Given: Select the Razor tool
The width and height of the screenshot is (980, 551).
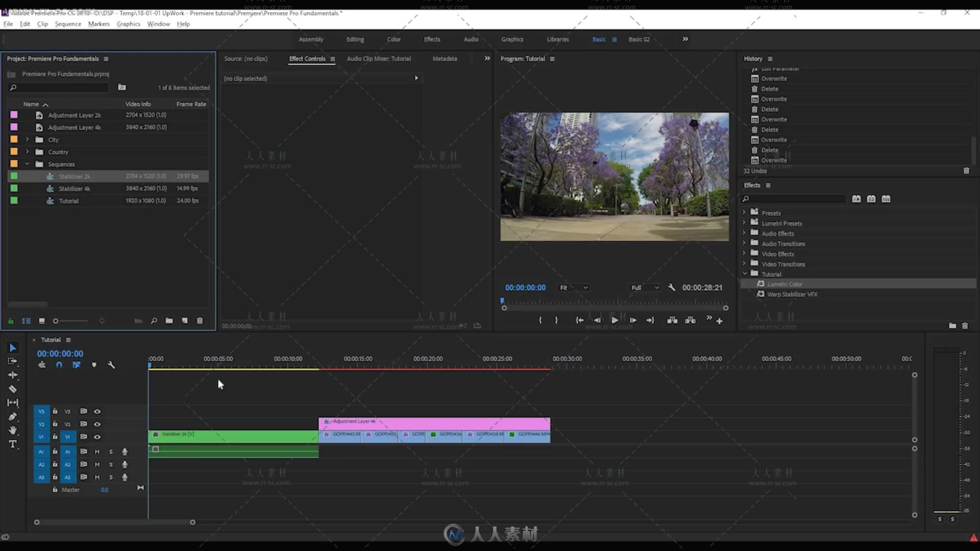Looking at the screenshot, I should click(13, 389).
